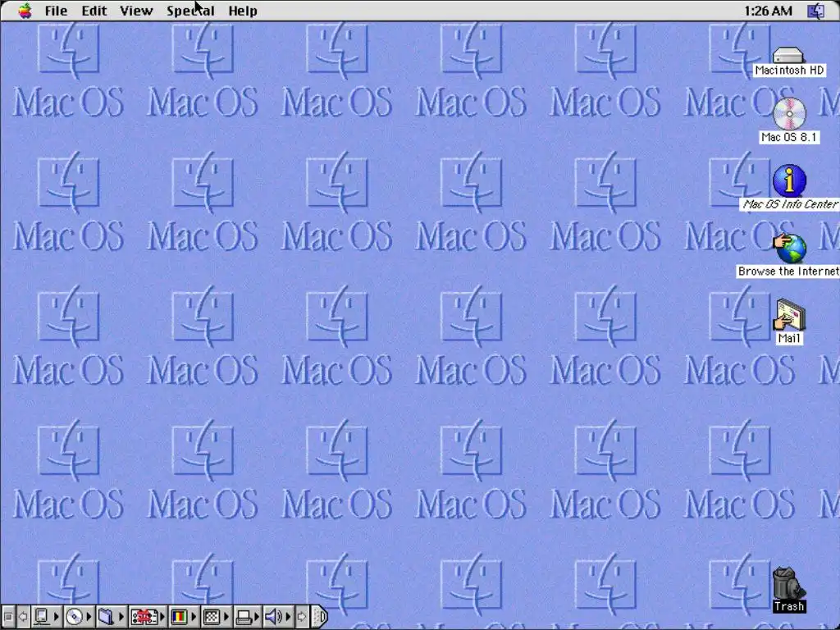Click the Trash label text
The height and width of the screenshot is (630, 840).
pos(789,606)
